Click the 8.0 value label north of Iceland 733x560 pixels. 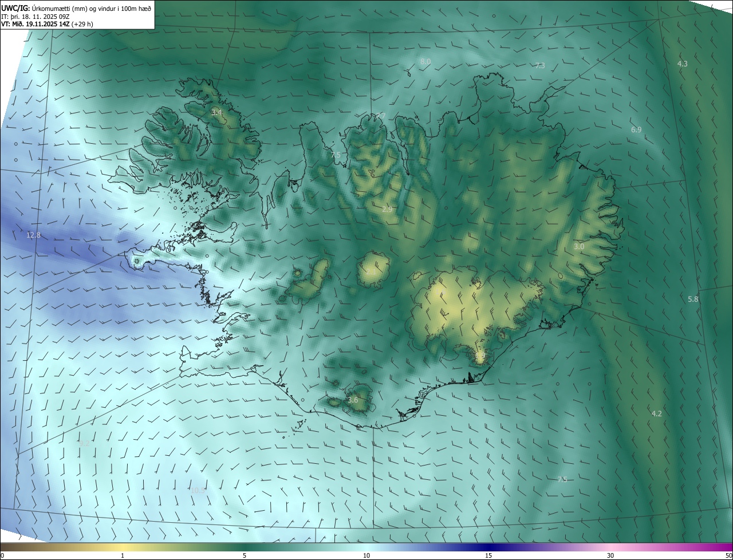pyautogui.click(x=425, y=61)
